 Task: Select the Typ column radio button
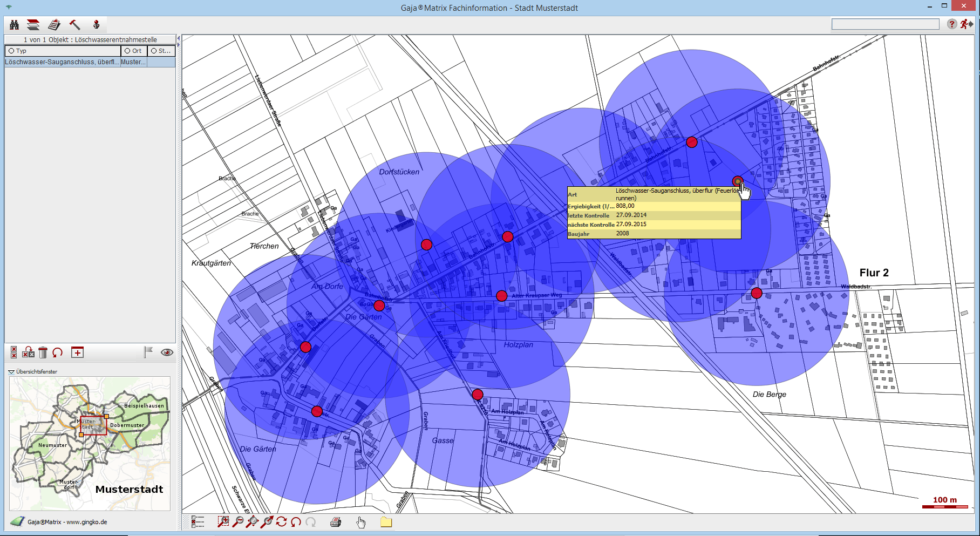pyautogui.click(x=11, y=51)
